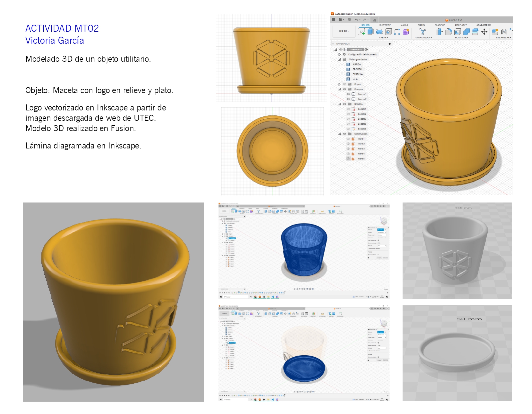Click the undo arrow button
The height and width of the screenshot is (414, 532).
(356, 19)
